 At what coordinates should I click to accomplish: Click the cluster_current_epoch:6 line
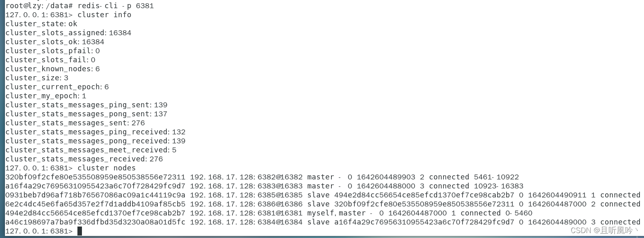57,87
